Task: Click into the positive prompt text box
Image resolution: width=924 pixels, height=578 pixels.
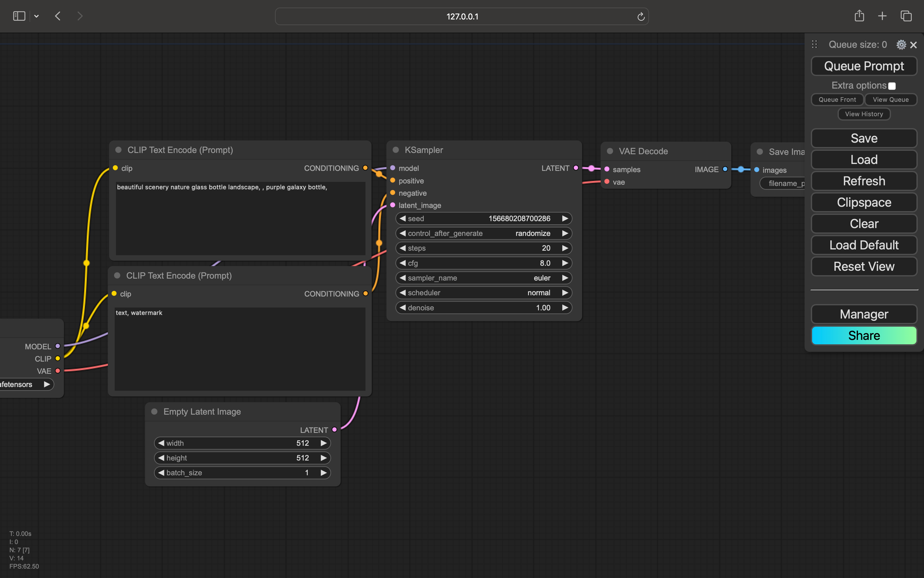Action: [240, 218]
